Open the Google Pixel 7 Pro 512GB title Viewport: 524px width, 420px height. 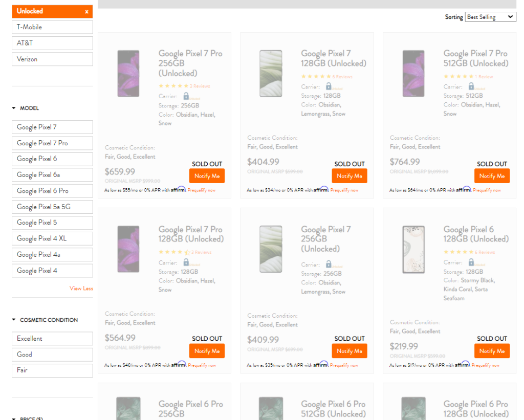point(476,58)
